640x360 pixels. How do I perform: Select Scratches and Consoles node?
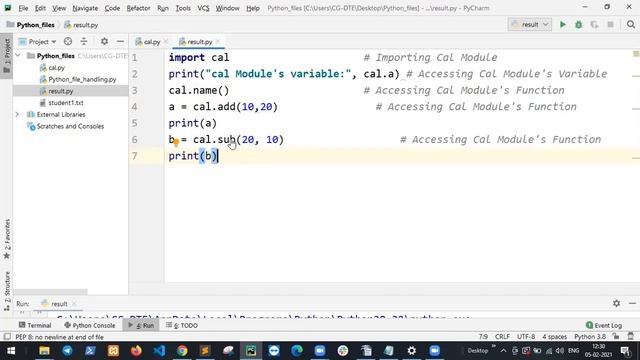[x=70, y=126]
